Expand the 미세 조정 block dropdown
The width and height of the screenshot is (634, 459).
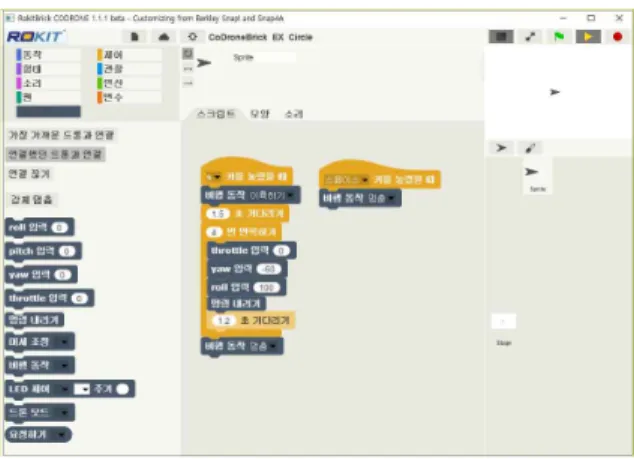click(64, 343)
